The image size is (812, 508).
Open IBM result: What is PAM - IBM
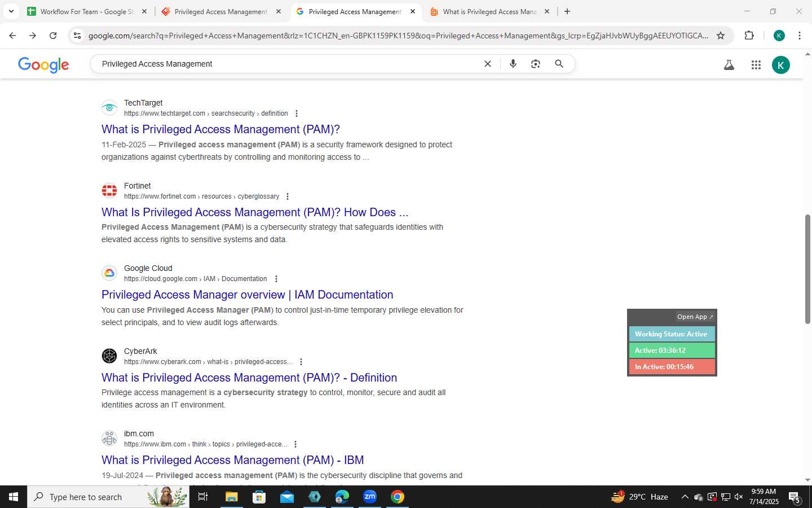pyautogui.click(x=232, y=460)
